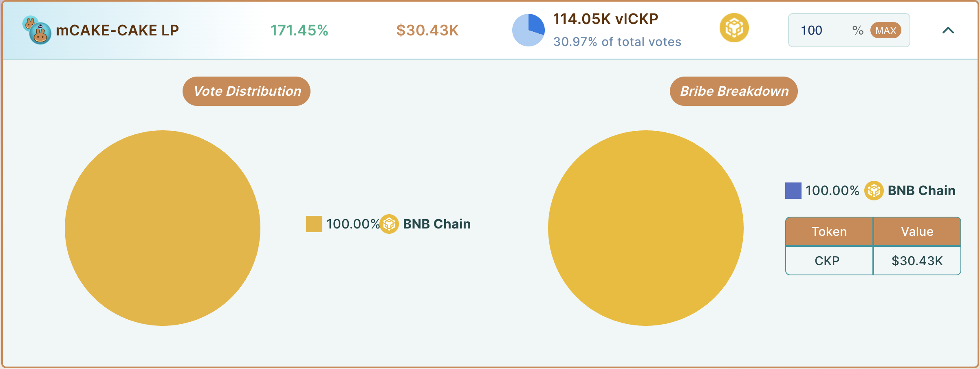Click the Bribe Breakdown pie chart

click(x=646, y=228)
